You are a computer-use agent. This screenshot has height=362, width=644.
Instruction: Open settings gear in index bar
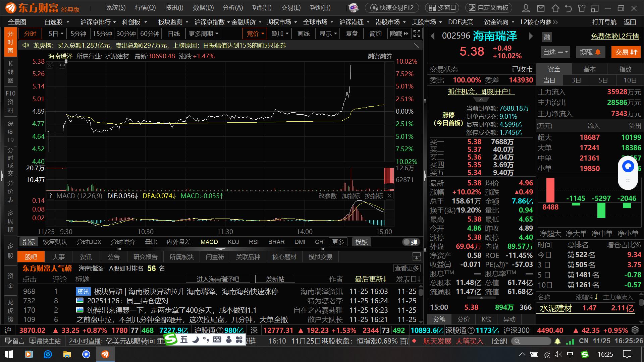point(635,330)
